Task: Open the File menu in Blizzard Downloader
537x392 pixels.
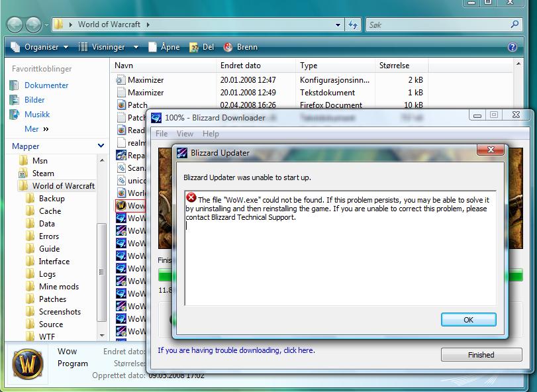Action: [x=162, y=134]
